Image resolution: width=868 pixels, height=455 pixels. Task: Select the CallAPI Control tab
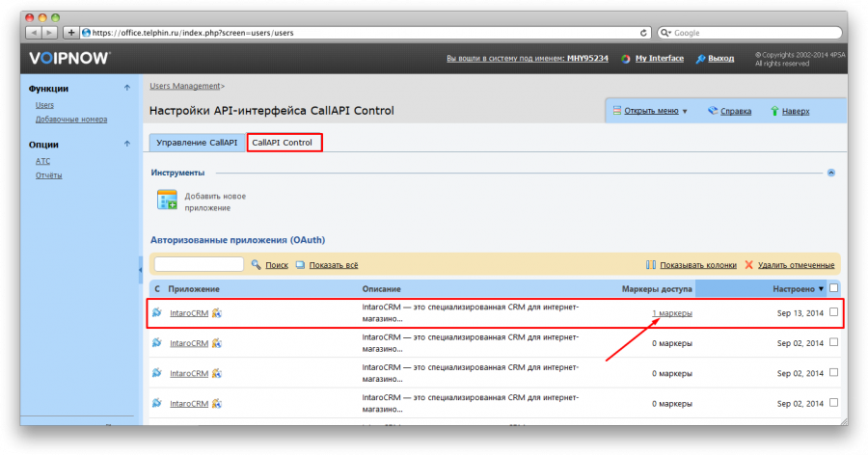[x=283, y=143]
